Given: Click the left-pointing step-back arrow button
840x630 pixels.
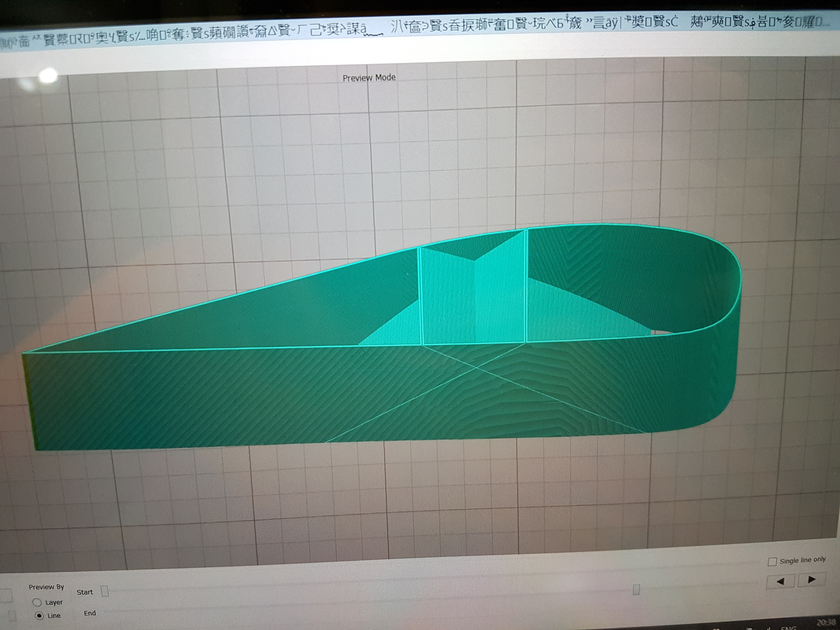Looking at the screenshot, I should 780,581.
